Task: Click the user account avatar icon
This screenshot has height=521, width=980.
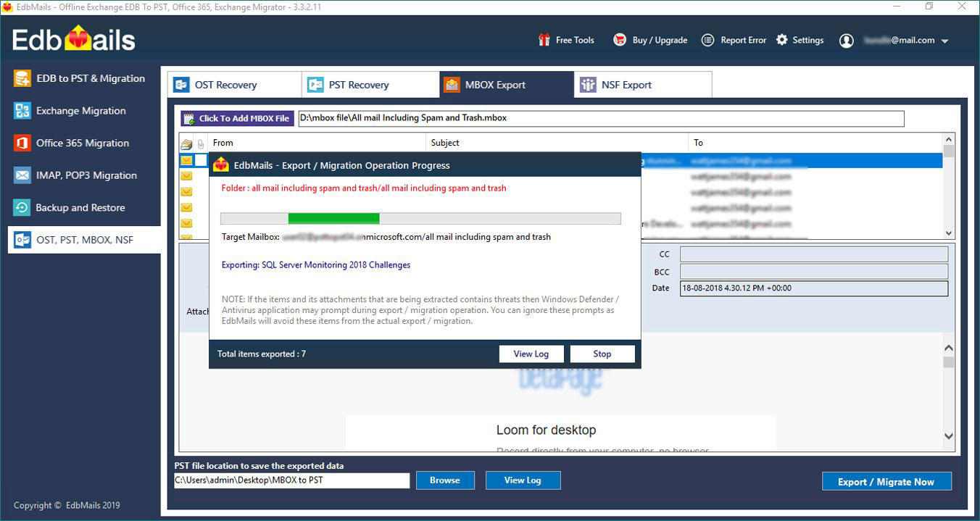Action: coord(846,41)
